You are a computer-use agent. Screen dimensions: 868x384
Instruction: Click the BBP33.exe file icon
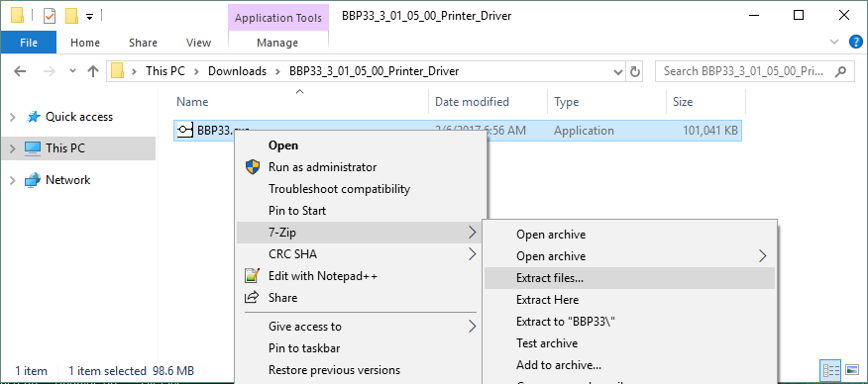[185, 131]
